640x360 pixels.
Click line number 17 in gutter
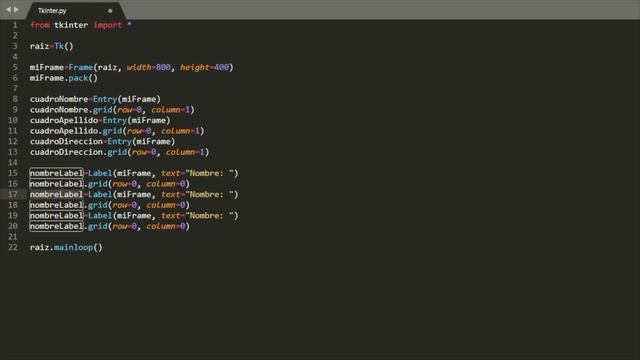13,194
